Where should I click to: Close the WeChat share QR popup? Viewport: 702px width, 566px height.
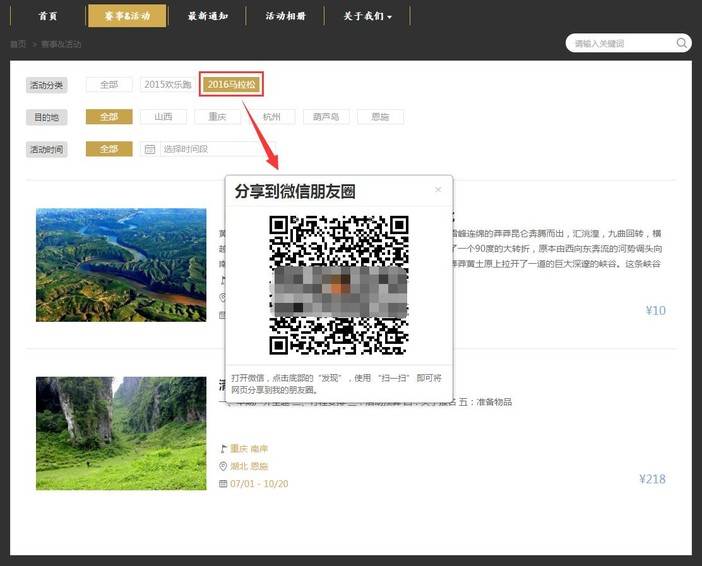pos(437,189)
